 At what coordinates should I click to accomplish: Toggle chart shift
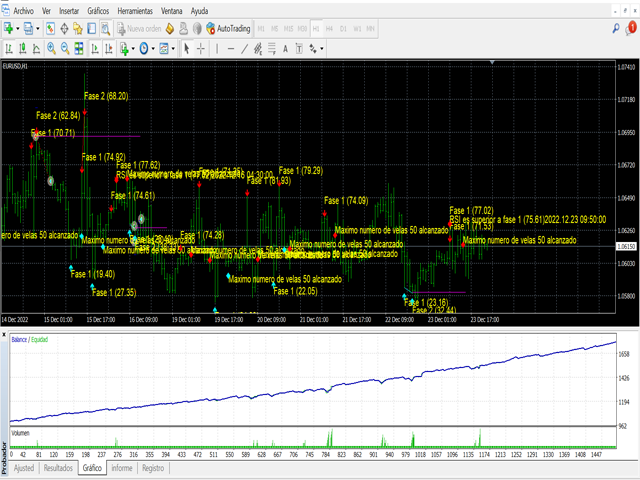[x=109, y=49]
